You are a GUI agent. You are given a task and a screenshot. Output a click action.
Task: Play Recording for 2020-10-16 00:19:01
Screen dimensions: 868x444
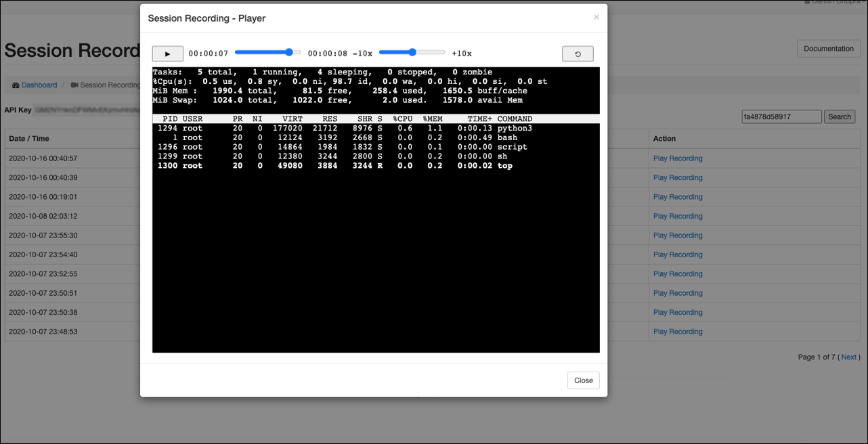[678, 197]
